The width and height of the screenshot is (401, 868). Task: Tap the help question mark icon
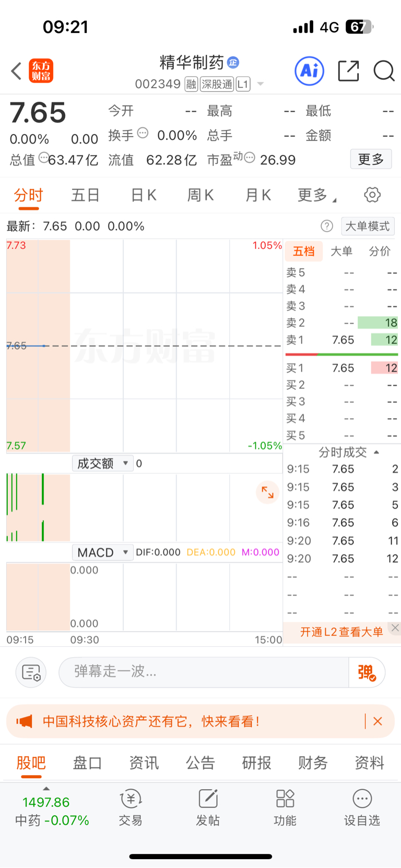point(327,226)
